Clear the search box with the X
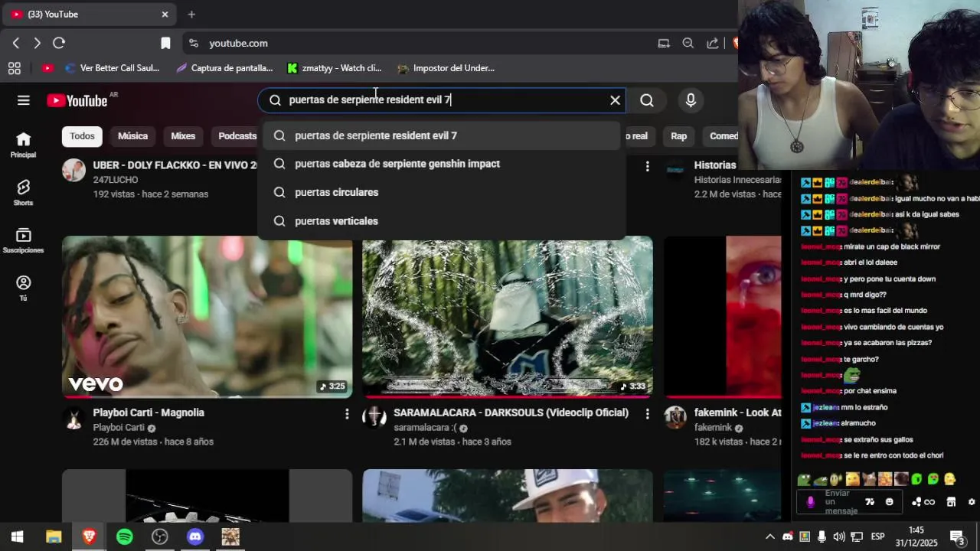 pos(615,100)
